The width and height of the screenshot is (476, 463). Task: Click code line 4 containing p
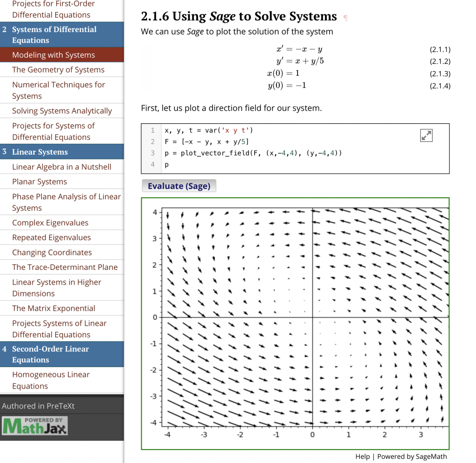click(x=167, y=165)
